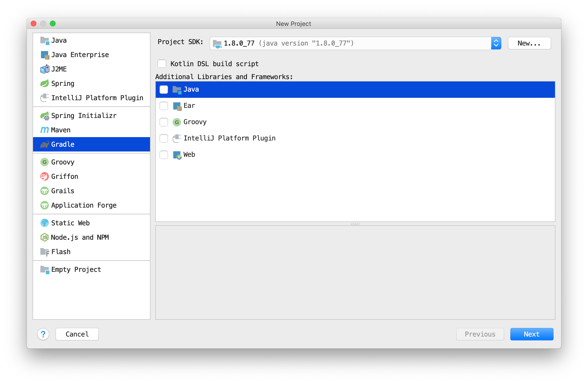Enable Kotlin DSL build script checkbox
This screenshot has width=588, height=384.
click(162, 64)
